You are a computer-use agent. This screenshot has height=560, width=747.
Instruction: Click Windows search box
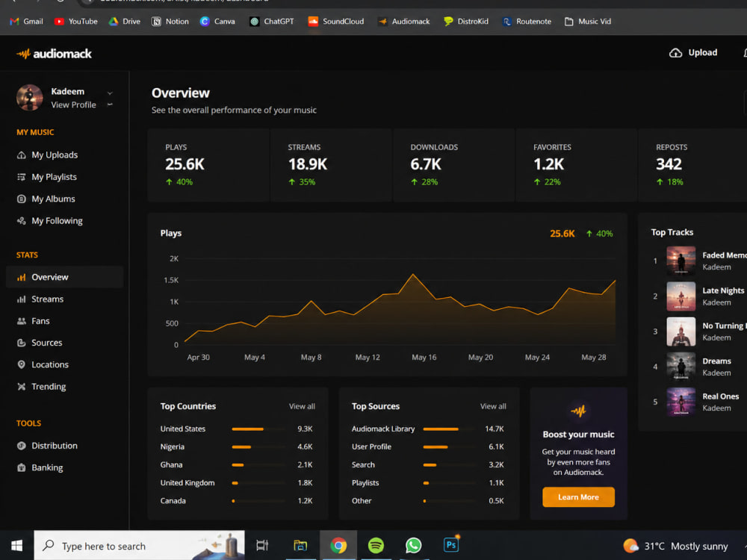(139, 546)
